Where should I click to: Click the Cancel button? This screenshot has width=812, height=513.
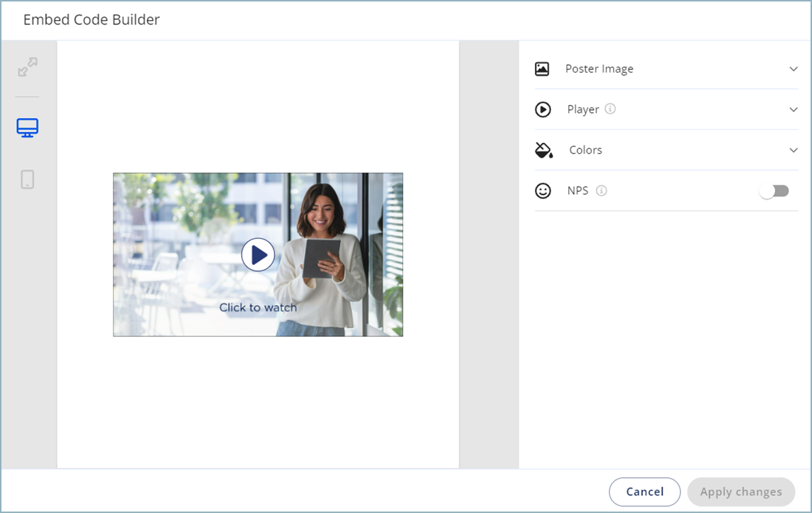pos(645,491)
